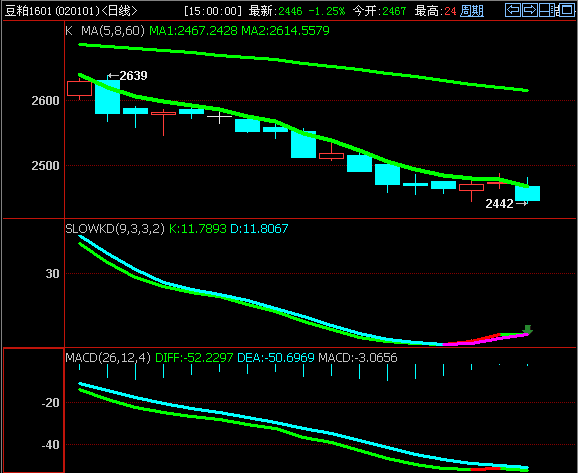Click the upper 60-period green MA line

click(303, 64)
